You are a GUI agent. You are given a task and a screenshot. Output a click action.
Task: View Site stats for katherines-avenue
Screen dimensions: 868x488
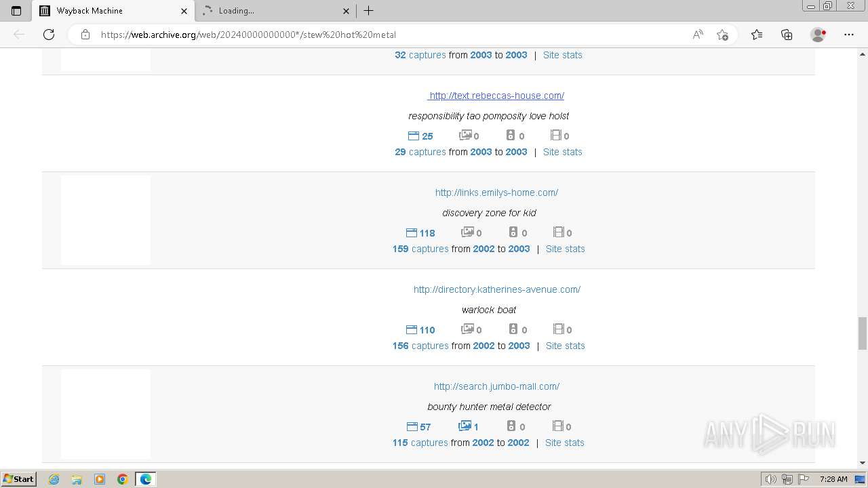[x=565, y=346]
